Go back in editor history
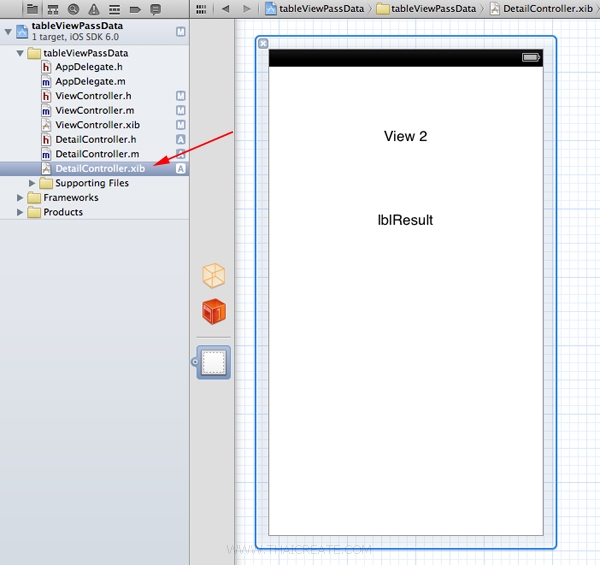The height and width of the screenshot is (565, 600). (226, 8)
